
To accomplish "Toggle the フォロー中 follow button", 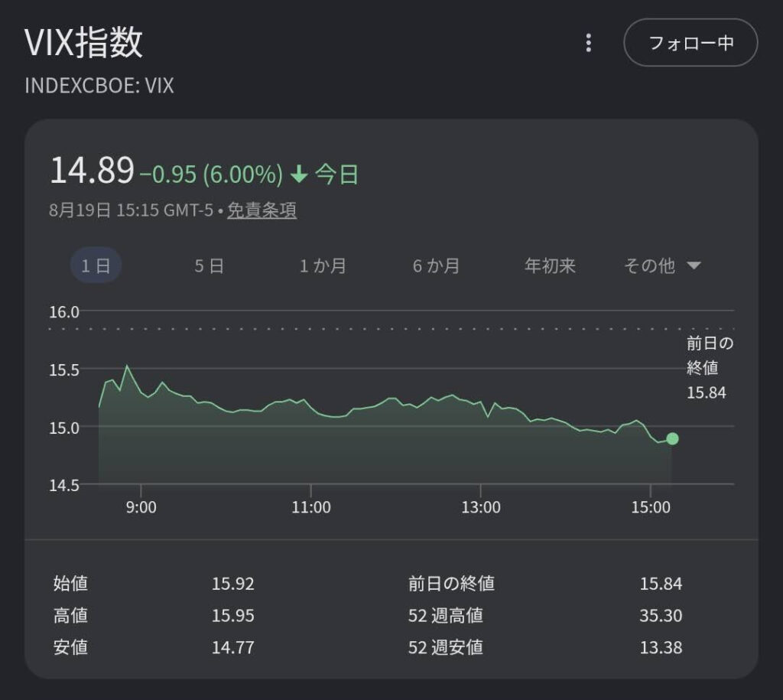I will pyautogui.click(x=690, y=43).
